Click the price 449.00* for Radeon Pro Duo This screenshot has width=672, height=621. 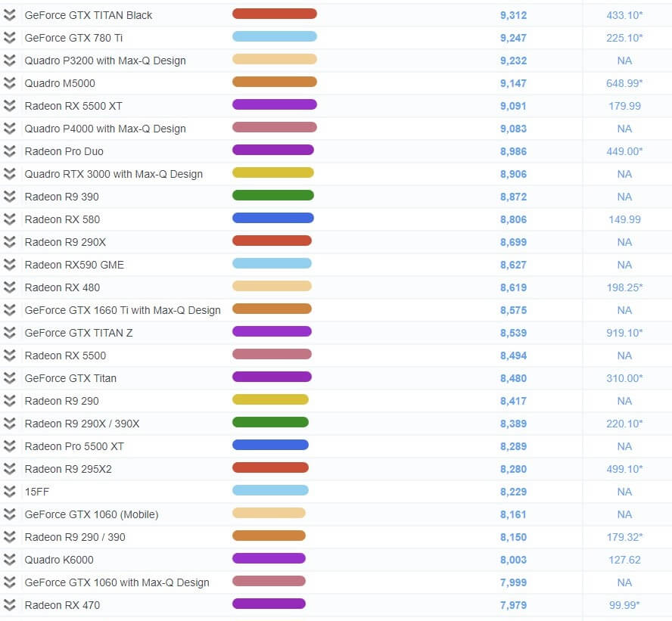pyautogui.click(x=624, y=151)
